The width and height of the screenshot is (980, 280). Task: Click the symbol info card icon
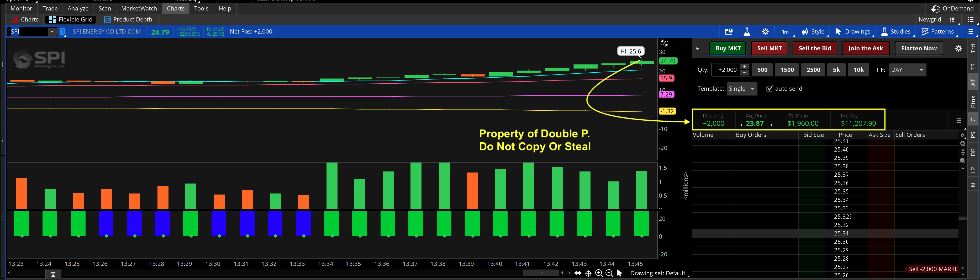click(729, 31)
